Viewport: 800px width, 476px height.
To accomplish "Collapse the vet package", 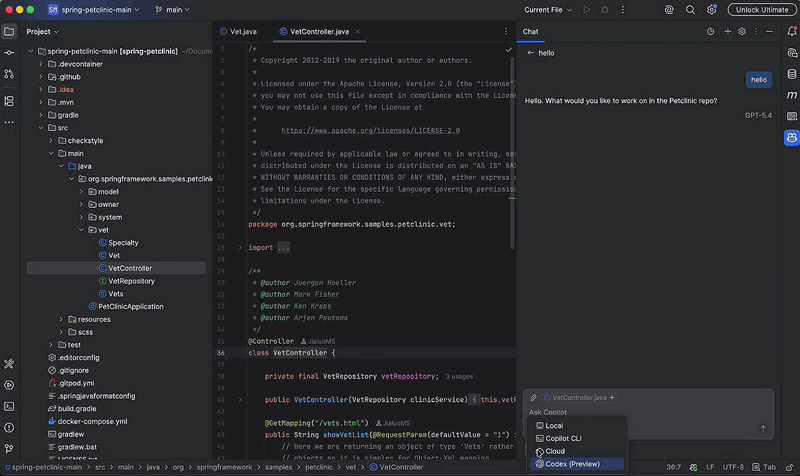I will click(x=81, y=230).
